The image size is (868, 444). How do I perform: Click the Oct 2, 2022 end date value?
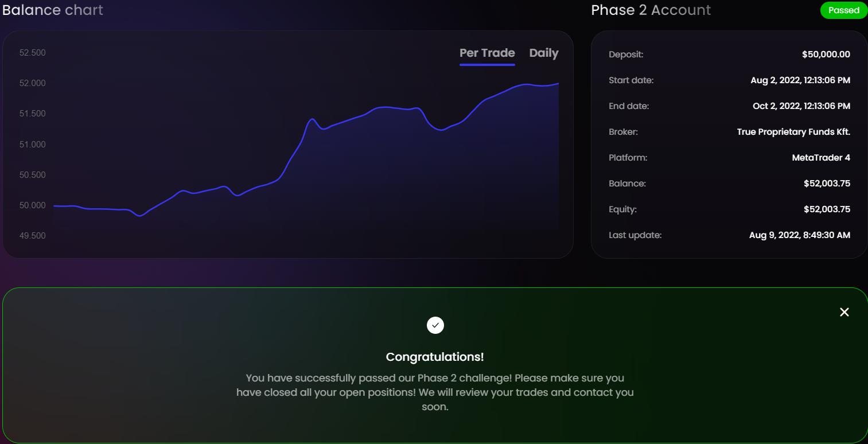point(801,106)
